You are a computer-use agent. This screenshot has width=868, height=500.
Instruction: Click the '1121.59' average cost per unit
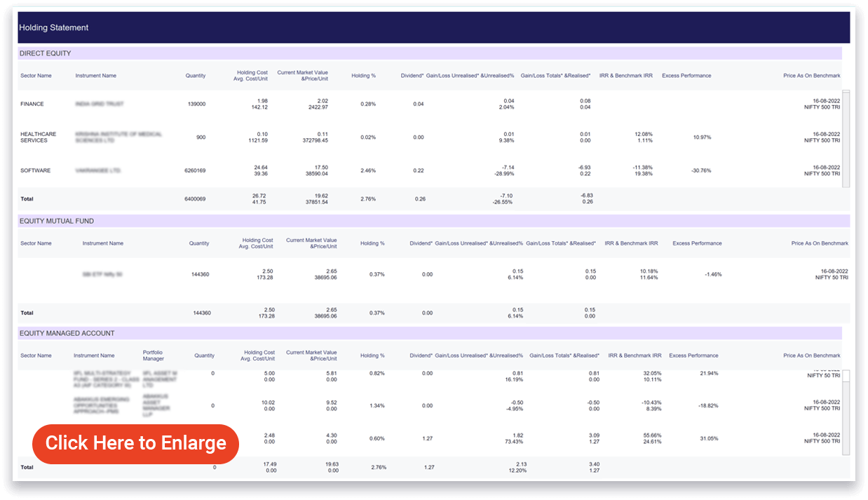click(257, 141)
